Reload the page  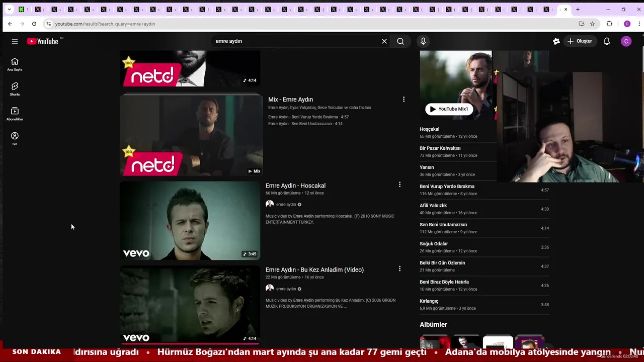tap(34, 24)
